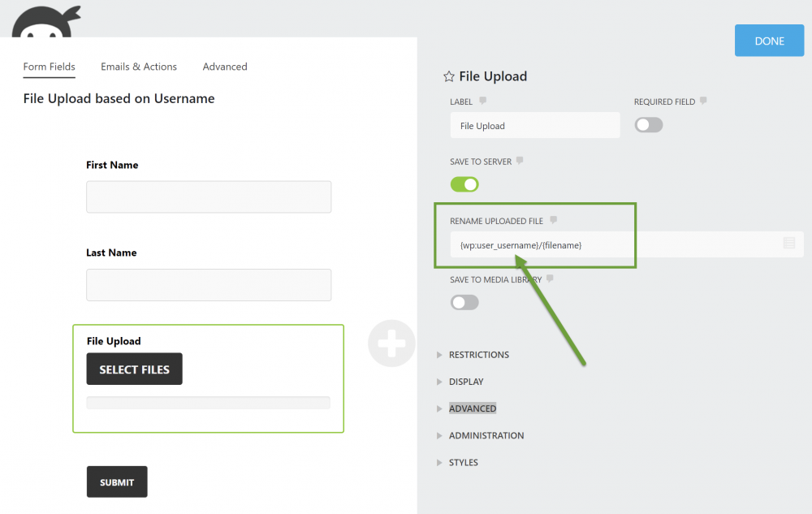The width and height of the screenshot is (812, 514).
Task: Enable the Save to Media Library toggle
Action: pos(464,302)
